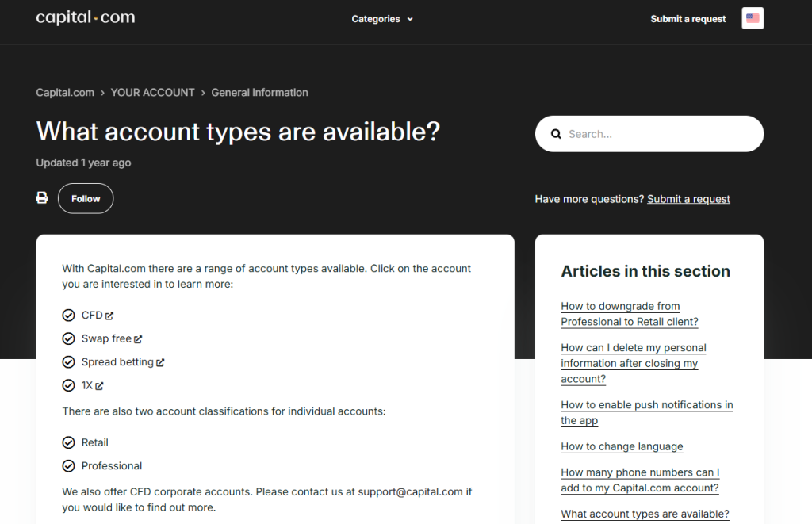Click support@capital.com in the article text
812x524 pixels.
pos(410,492)
